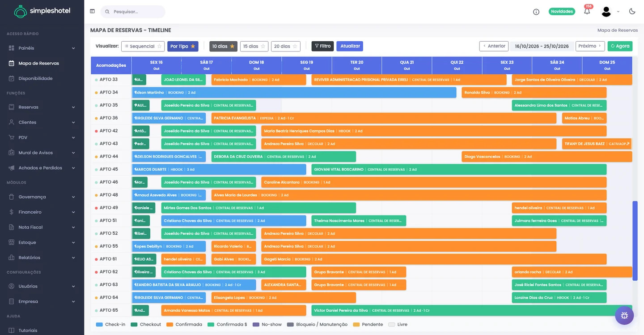Expand the PDV menu chevron
Screen dimensions: 644x335
click(x=73, y=137)
